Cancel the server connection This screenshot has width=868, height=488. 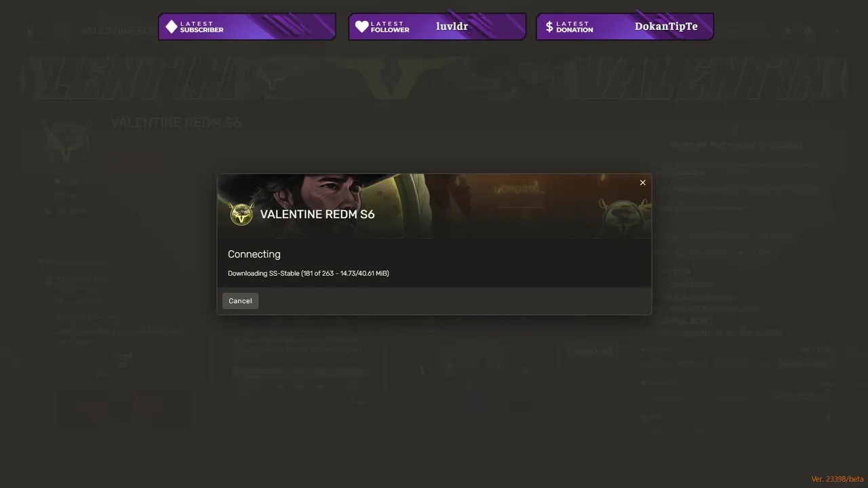[x=240, y=301]
